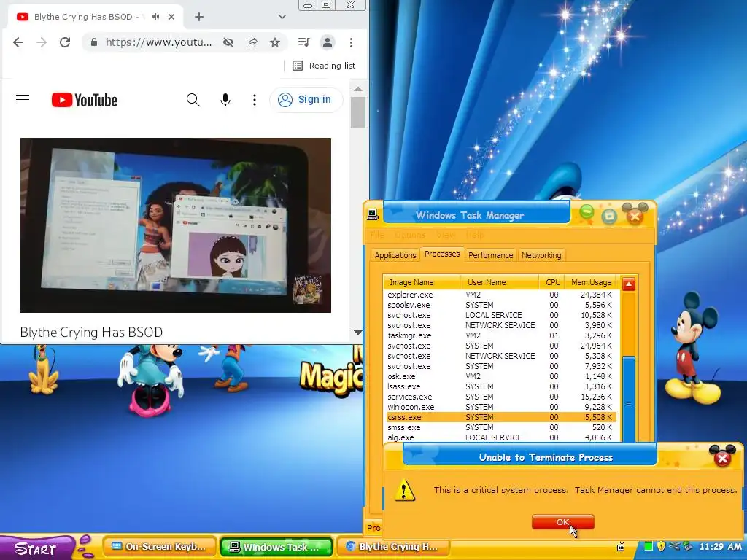Open YouTube hamburger guide menu
747x560 pixels.
coord(23,99)
